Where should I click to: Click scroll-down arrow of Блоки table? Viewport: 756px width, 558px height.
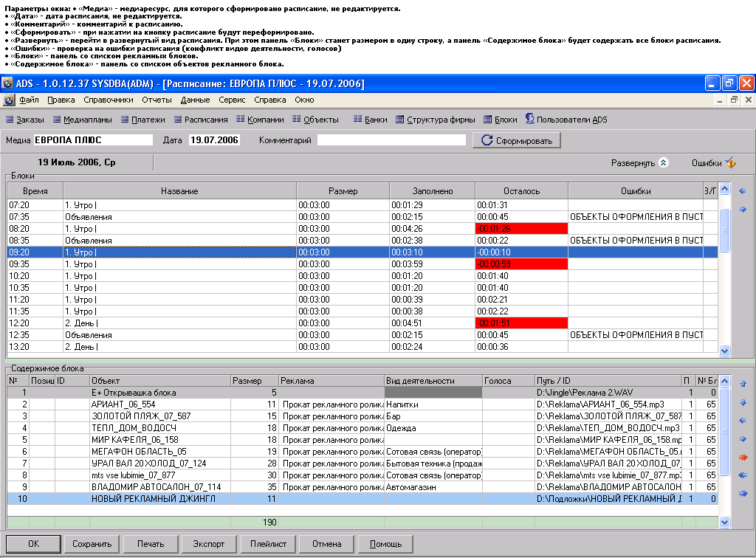(724, 351)
